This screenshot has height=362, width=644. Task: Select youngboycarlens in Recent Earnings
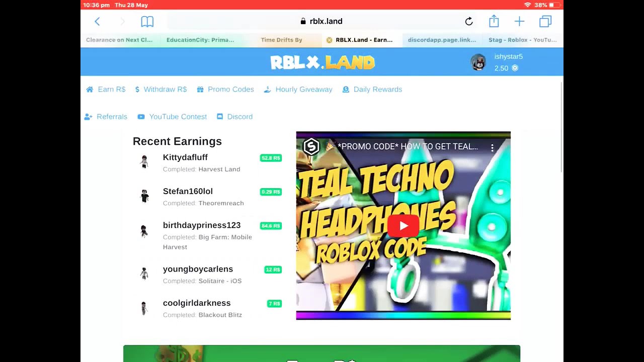198,269
